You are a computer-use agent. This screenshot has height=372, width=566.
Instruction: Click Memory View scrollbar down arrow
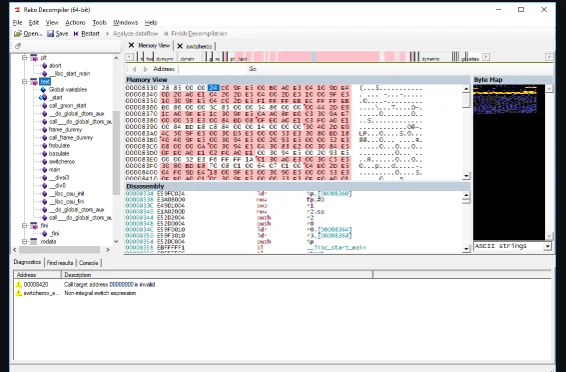(x=466, y=176)
